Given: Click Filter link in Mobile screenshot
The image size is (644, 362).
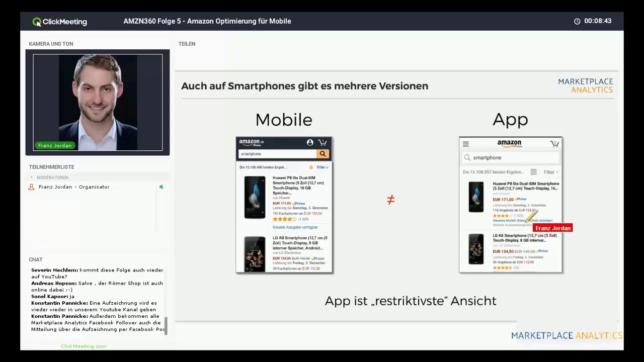Looking at the screenshot, I should pos(322,167).
